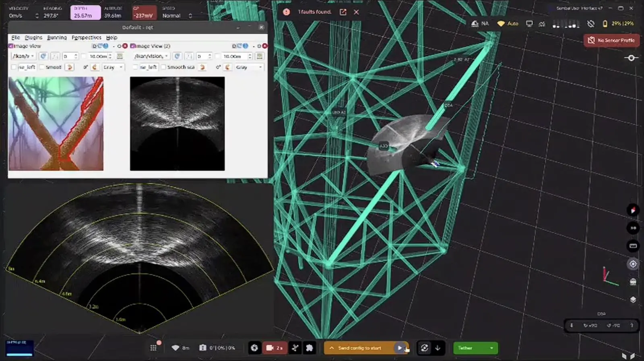Click the play button on Send config bar
Screen dimensions: 644x361
pos(399,348)
